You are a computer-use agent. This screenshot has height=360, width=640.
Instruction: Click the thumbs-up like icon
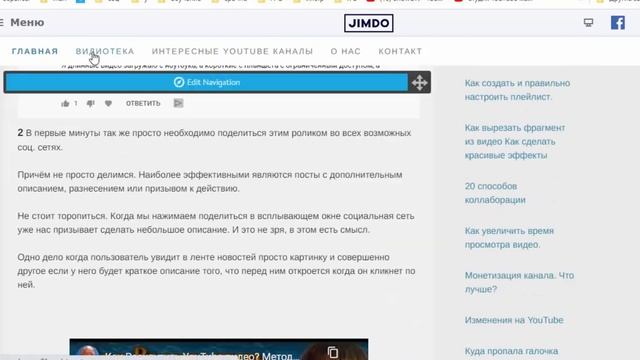click(65, 104)
